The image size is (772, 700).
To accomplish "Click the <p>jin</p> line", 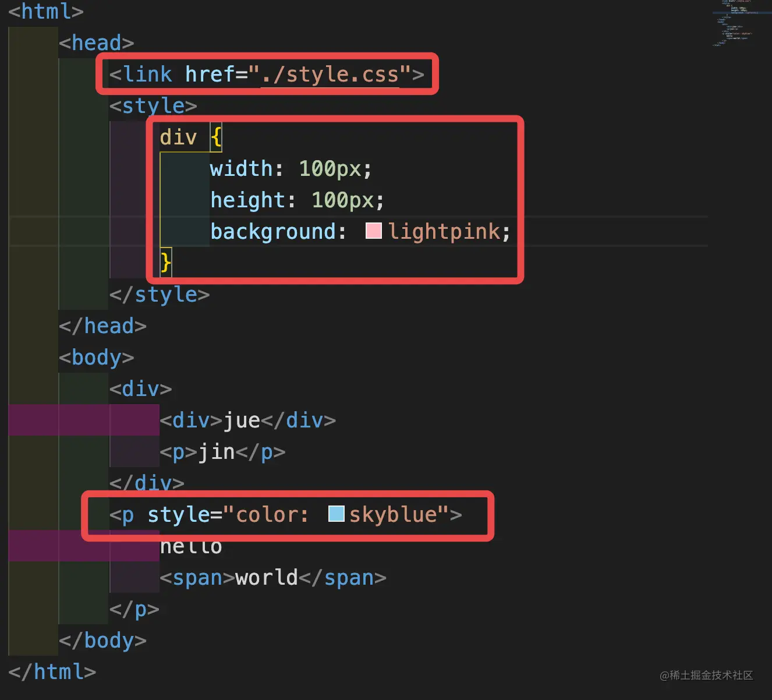I will pyautogui.click(x=222, y=452).
